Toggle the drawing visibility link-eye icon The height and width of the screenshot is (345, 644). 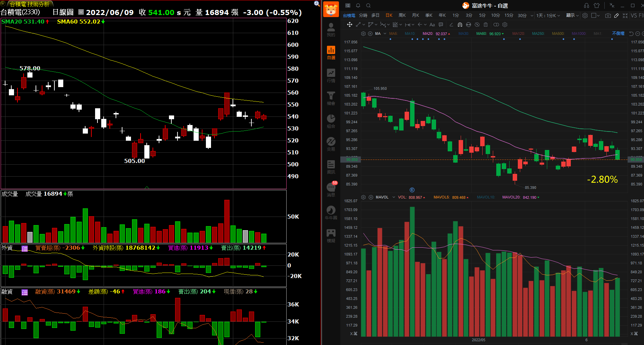tap(469, 25)
